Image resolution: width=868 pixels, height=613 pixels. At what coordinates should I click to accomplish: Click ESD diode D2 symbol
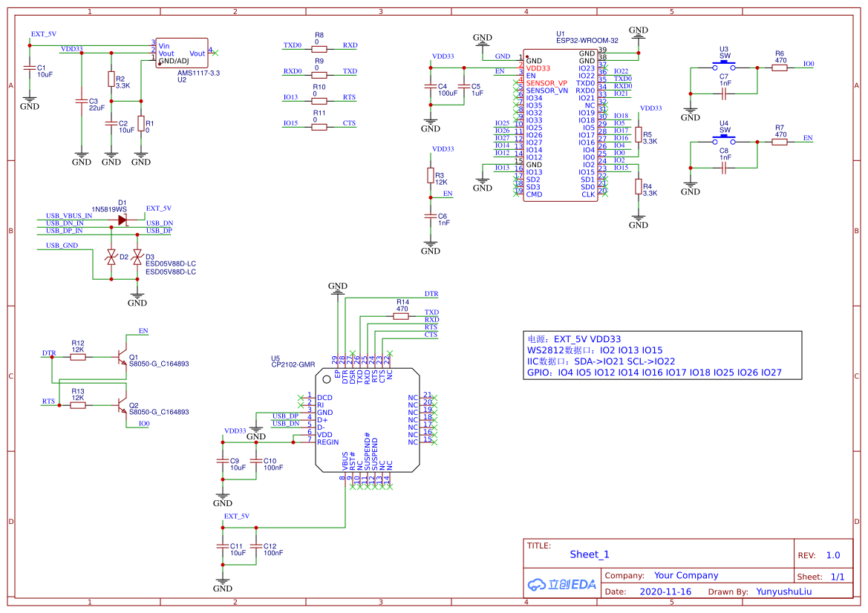coord(111,257)
